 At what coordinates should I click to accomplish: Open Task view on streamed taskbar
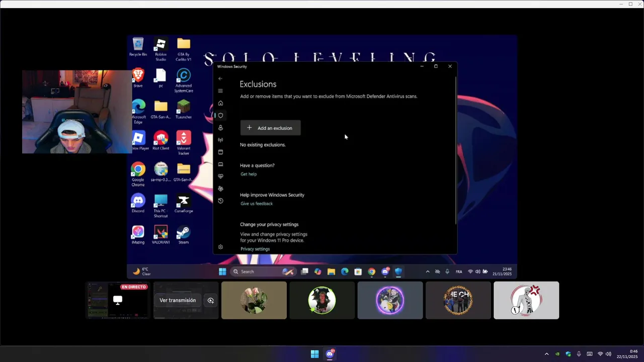pos(304,271)
